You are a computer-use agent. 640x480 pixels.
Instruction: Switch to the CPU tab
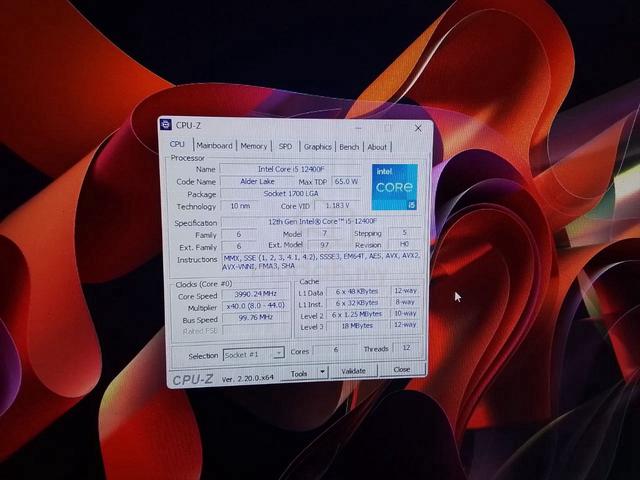(x=177, y=144)
